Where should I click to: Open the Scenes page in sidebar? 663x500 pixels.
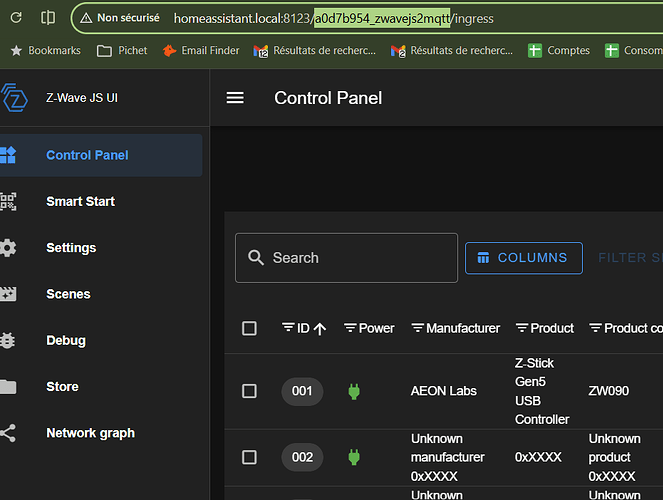point(68,294)
